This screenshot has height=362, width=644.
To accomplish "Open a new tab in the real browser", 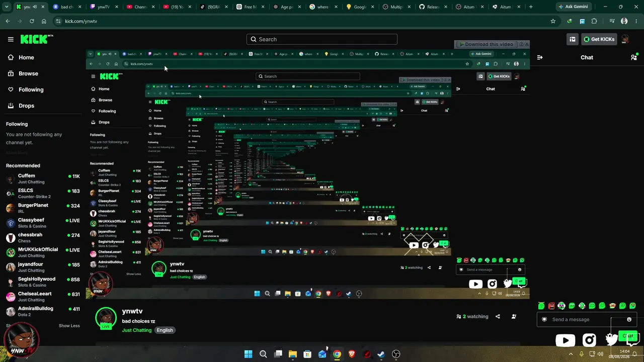I will (x=531, y=7).
